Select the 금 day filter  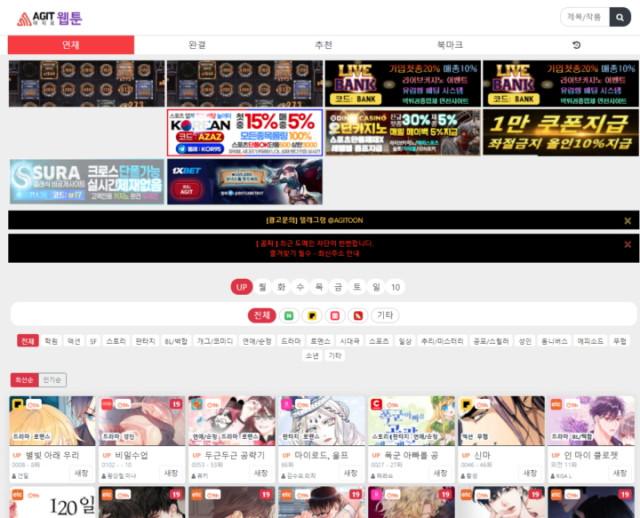tap(338, 287)
